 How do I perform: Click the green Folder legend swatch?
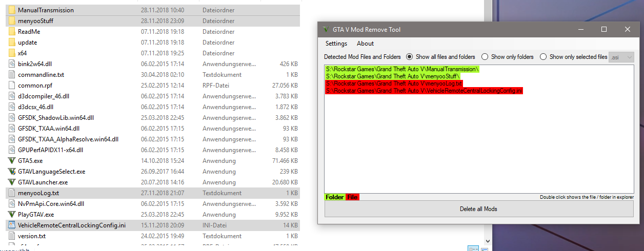coord(335,197)
